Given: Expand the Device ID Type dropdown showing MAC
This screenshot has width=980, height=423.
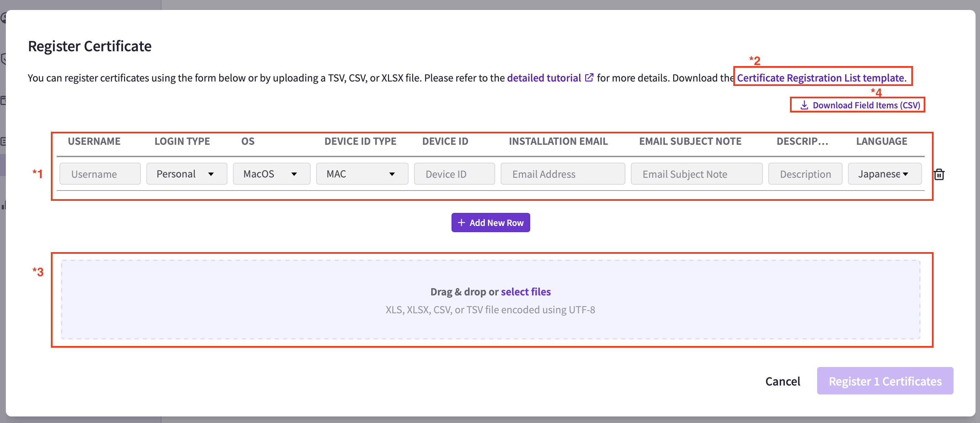Looking at the screenshot, I should (362, 174).
